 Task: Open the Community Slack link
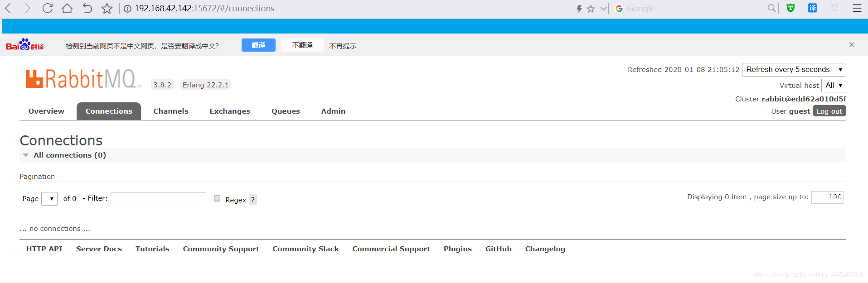pyautogui.click(x=305, y=249)
